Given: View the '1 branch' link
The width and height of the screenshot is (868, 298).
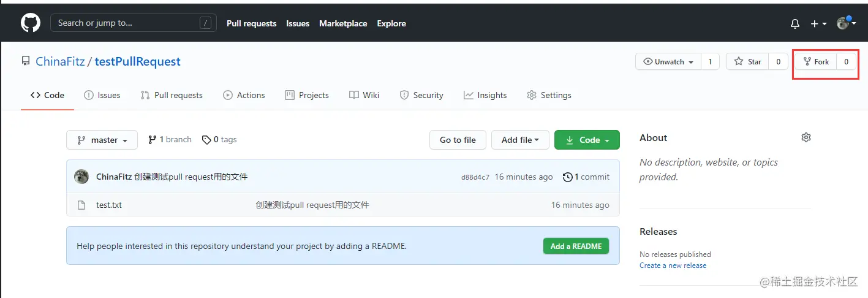Looking at the screenshot, I should point(170,140).
